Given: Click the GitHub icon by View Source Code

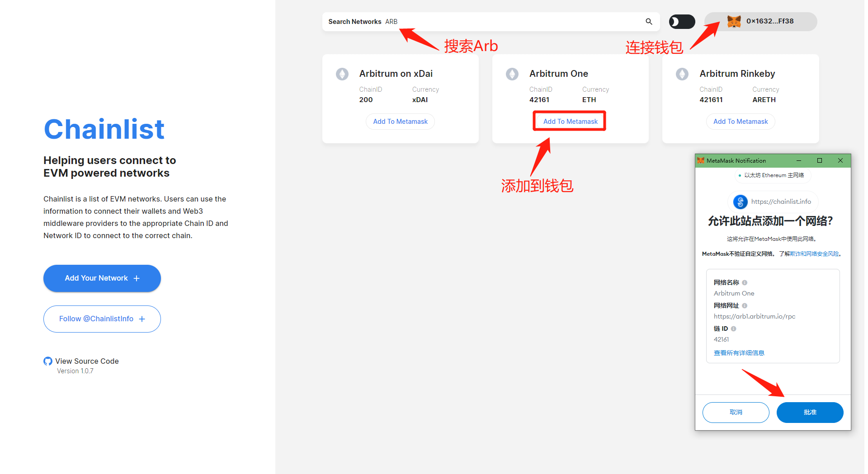Looking at the screenshot, I should [x=48, y=361].
